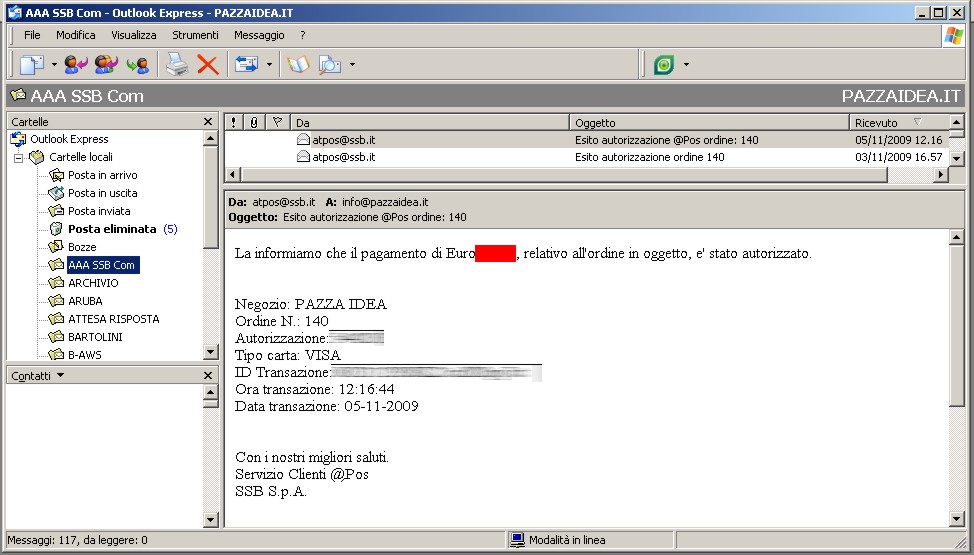Click the Windows logo in the menu bar
This screenshot has height=555, width=974.
pyautogui.click(x=954, y=35)
